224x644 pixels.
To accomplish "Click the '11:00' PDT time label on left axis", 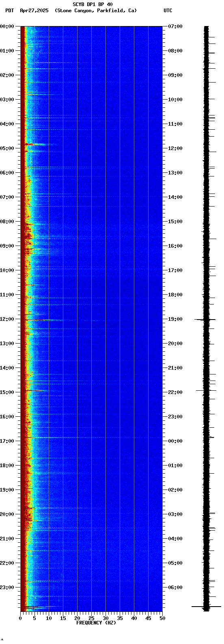I will click(x=7, y=295).
